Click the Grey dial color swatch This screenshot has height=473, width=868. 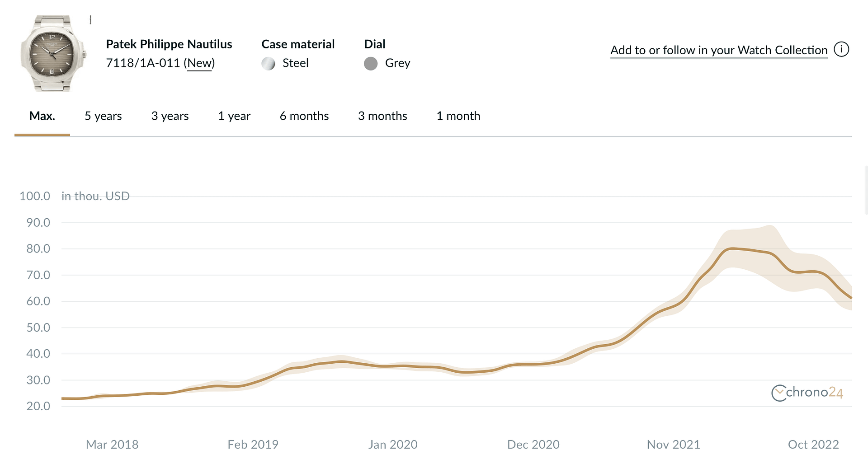[x=371, y=64]
